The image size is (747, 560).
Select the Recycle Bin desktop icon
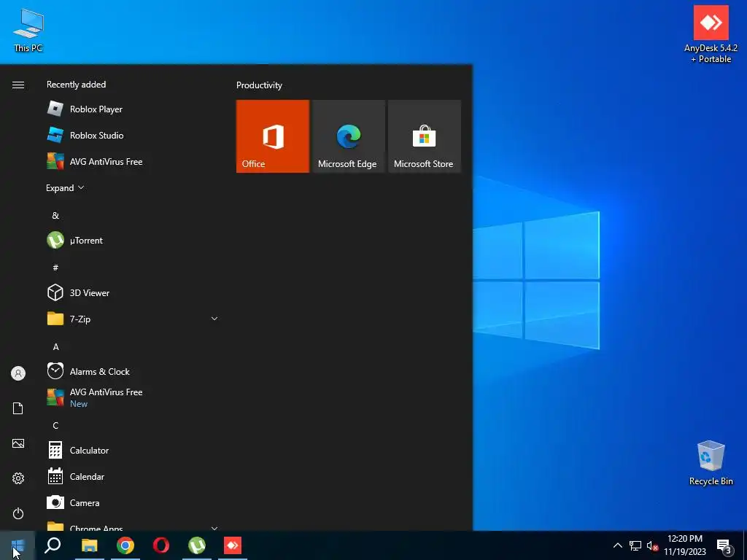pos(711,463)
